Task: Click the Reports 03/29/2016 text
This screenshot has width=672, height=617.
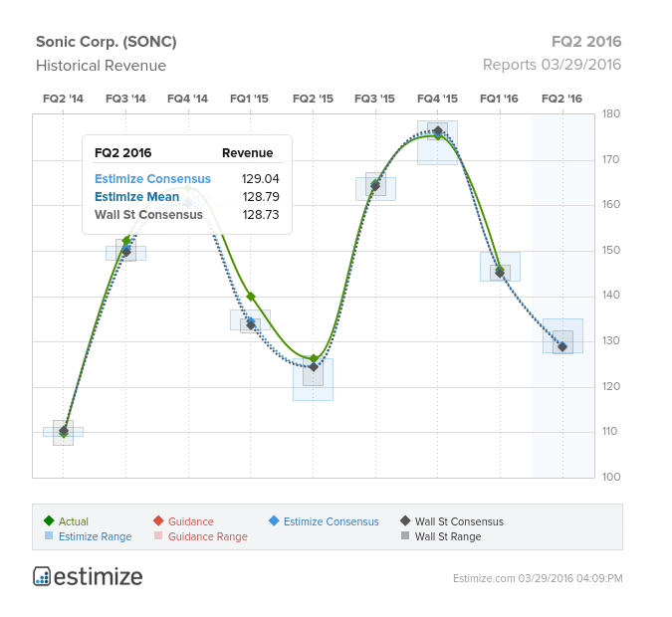Action: click(552, 65)
